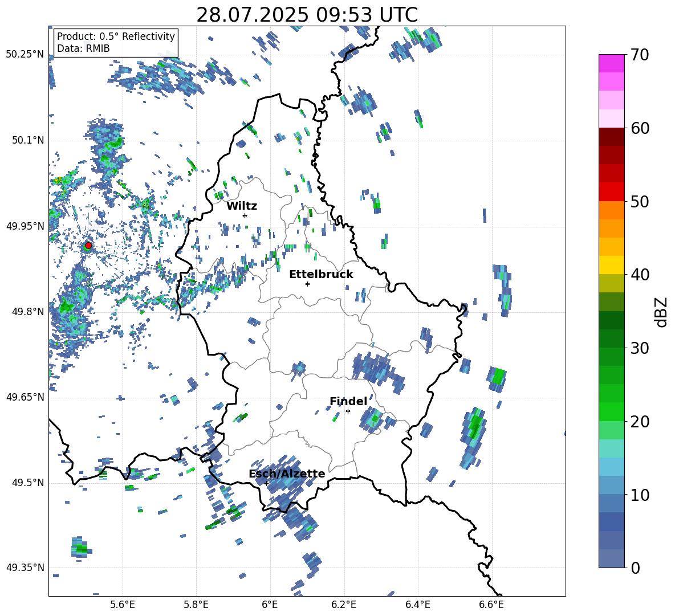
Task: Click the 49.35°N latitude label
Action: click(x=25, y=568)
